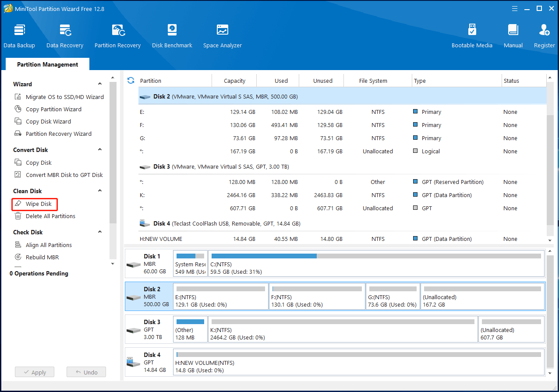Open Partition Recovery in the top toolbar
This screenshot has height=392, width=559.
coord(117,36)
